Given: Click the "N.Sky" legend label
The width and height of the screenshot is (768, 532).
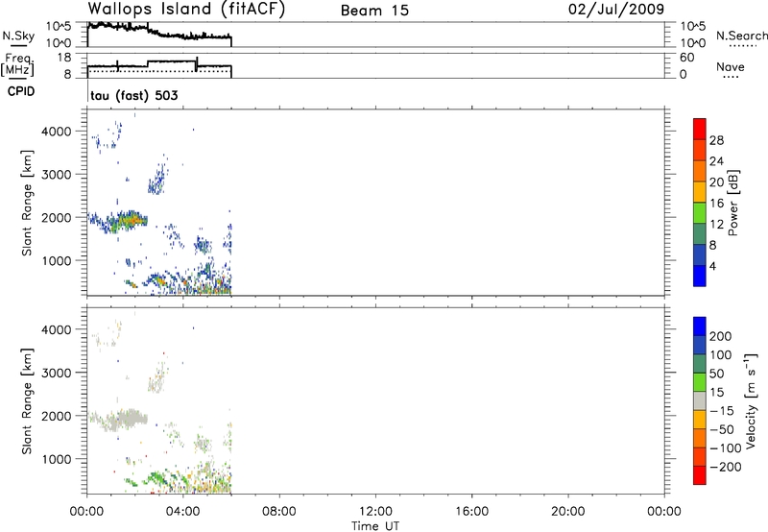Looking at the screenshot, I should tap(18, 36).
